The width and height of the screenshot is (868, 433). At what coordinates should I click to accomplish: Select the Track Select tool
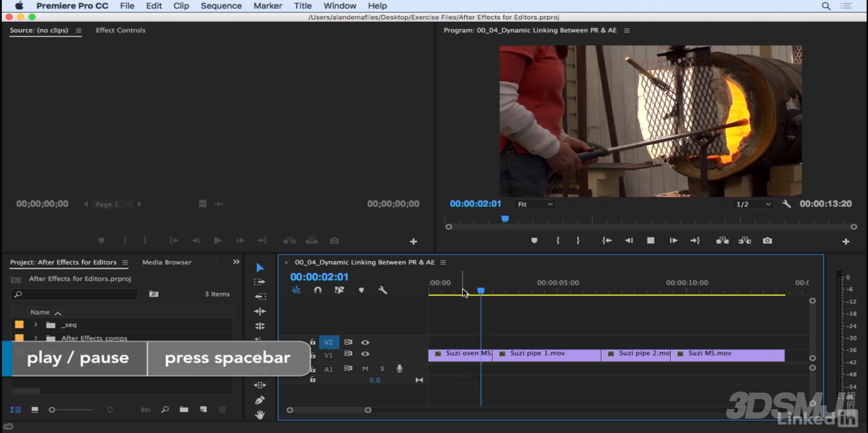[260, 282]
